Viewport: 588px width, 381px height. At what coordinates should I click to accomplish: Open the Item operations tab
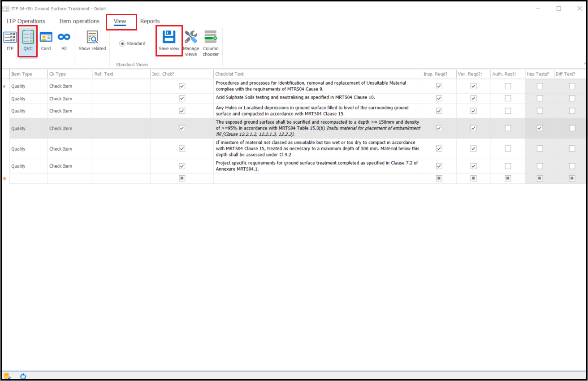[79, 21]
